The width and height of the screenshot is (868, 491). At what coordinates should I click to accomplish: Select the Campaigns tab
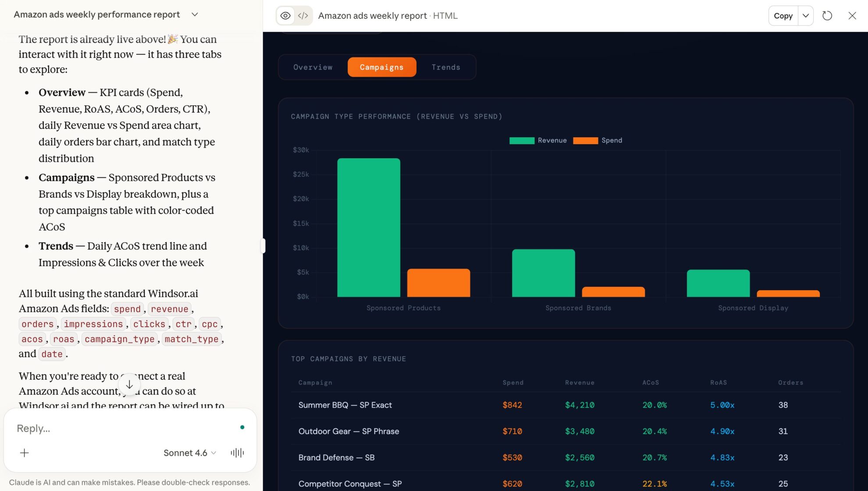point(382,67)
